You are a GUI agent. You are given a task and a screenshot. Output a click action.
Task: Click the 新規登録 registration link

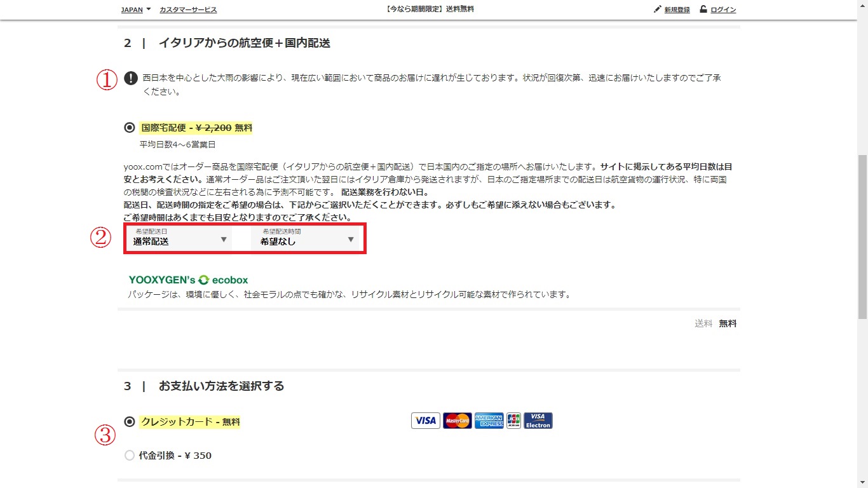pos(677,10)
